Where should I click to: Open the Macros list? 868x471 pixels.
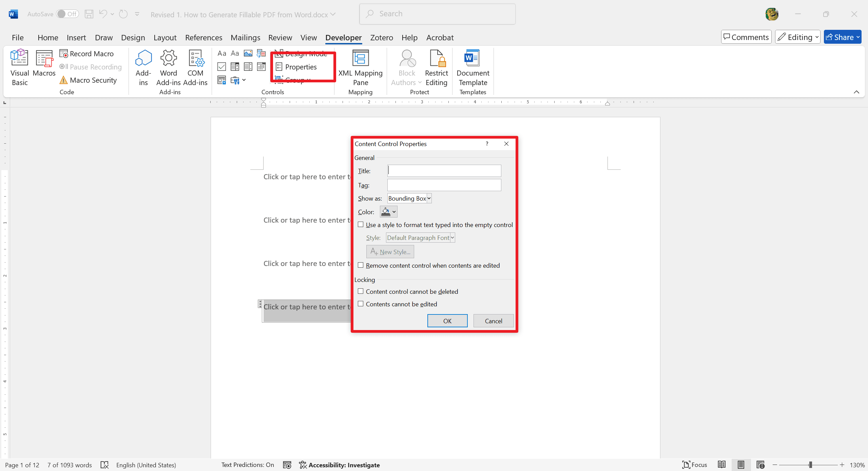click(x=44, y=63)
